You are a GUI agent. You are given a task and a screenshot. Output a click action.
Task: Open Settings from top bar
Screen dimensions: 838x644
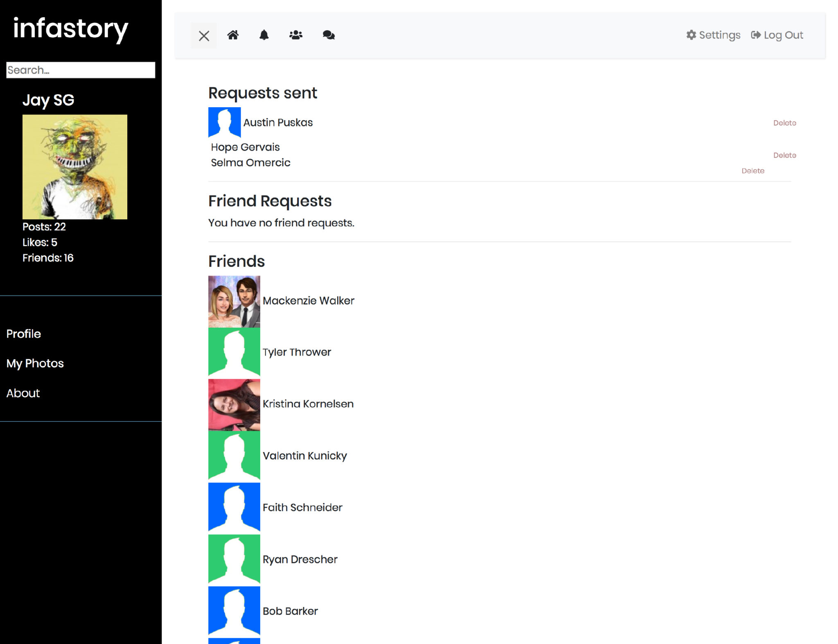coord(713,35)
